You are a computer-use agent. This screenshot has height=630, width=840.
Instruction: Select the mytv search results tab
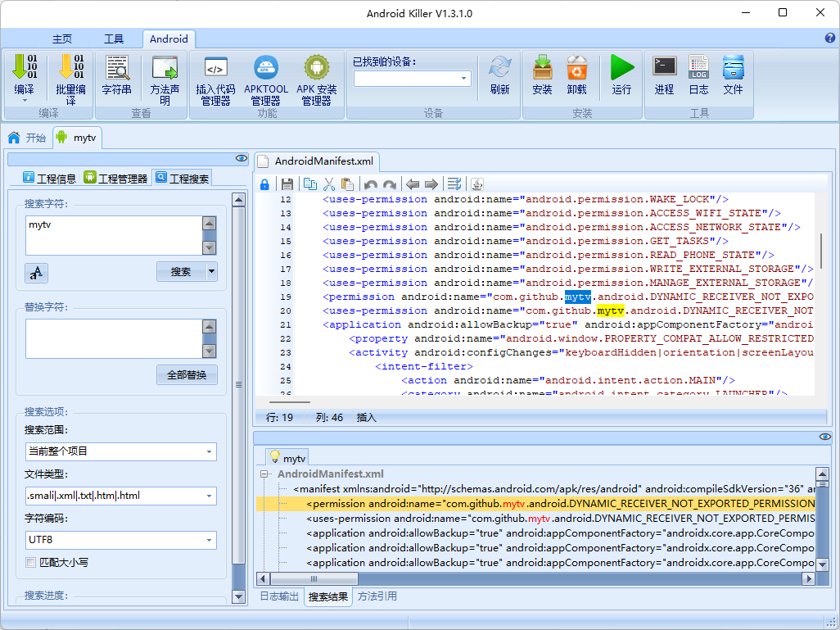pyautogui.click(x=287, y=459)
